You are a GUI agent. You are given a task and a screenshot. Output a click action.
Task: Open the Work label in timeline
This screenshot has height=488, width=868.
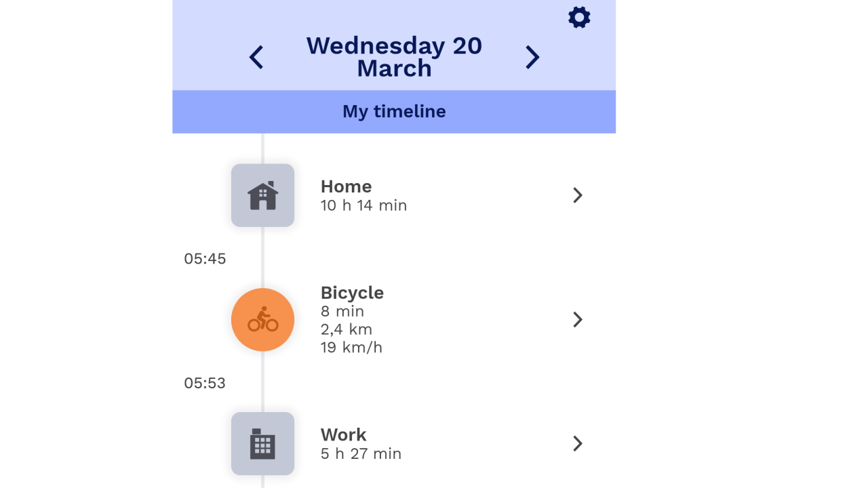point(343,434)
